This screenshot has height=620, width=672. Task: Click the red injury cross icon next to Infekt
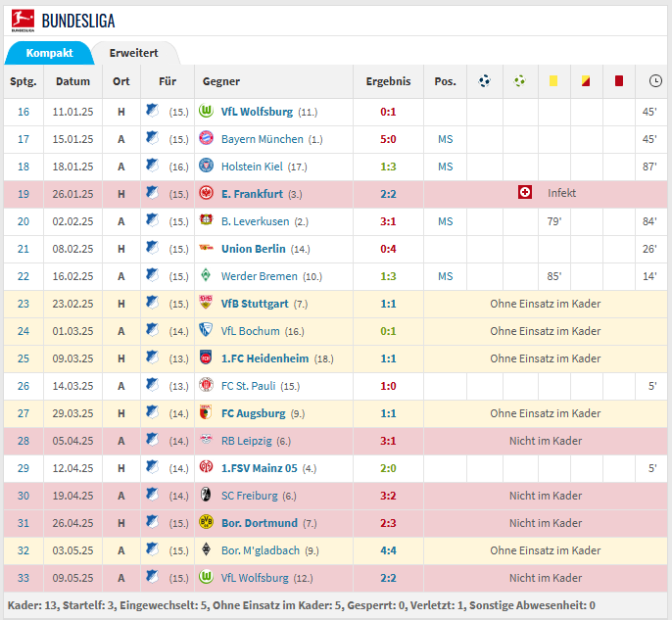point(525,193)
